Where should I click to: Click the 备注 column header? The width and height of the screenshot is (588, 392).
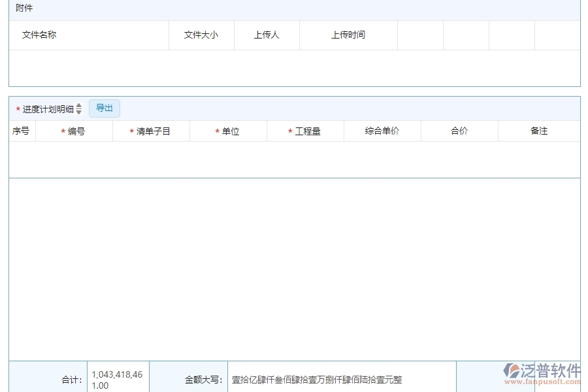(537, 131)
